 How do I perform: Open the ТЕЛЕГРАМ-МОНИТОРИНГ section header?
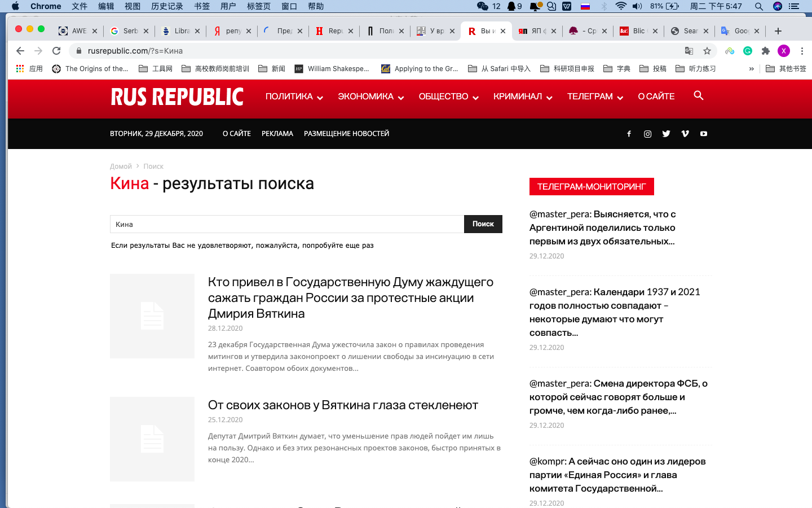tap(592, 187)
